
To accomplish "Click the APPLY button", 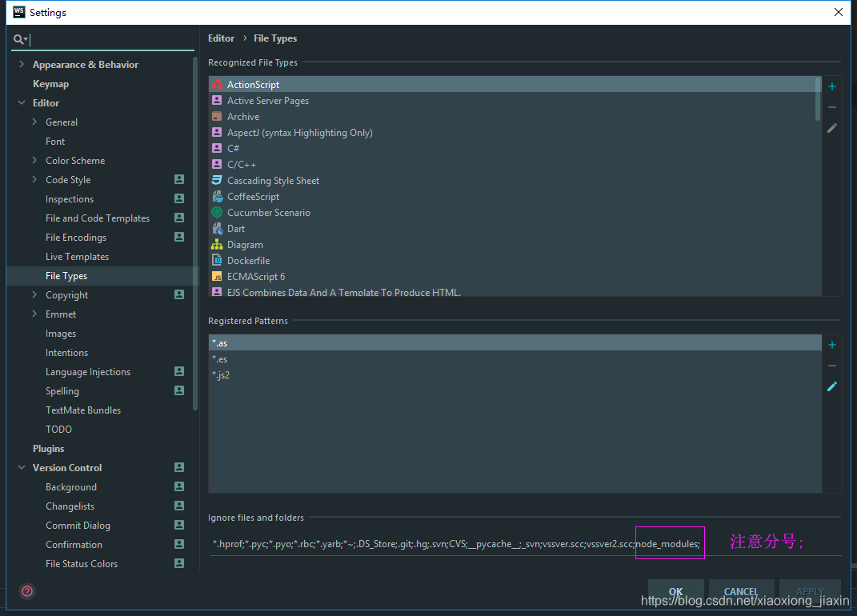I will pos(810,591).
